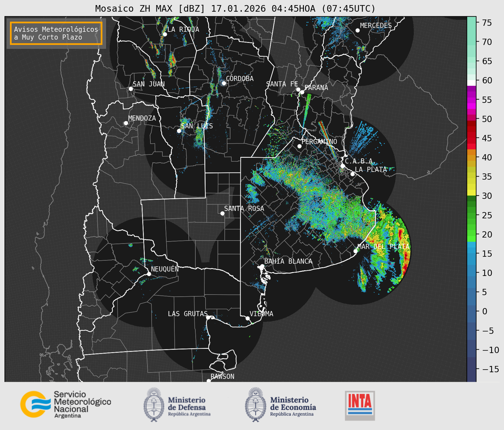
Task: Click the Córdoba city marker dot
Action: click(224, 83)
